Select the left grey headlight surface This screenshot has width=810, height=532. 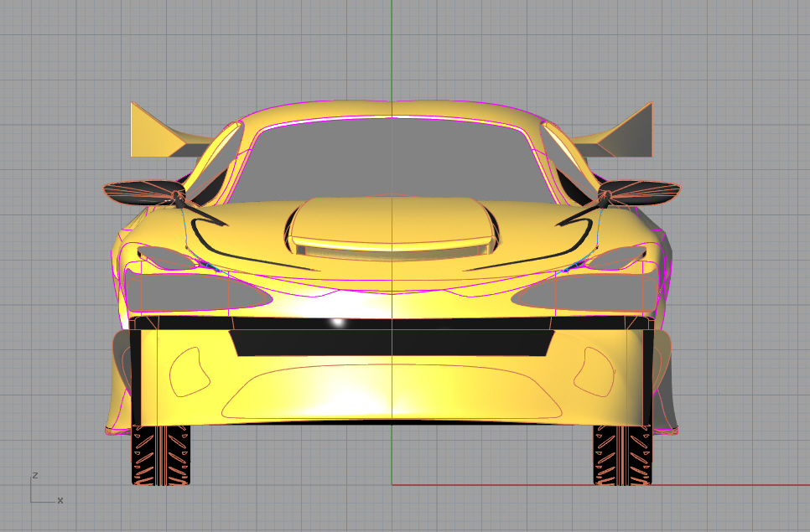(199, 292)
